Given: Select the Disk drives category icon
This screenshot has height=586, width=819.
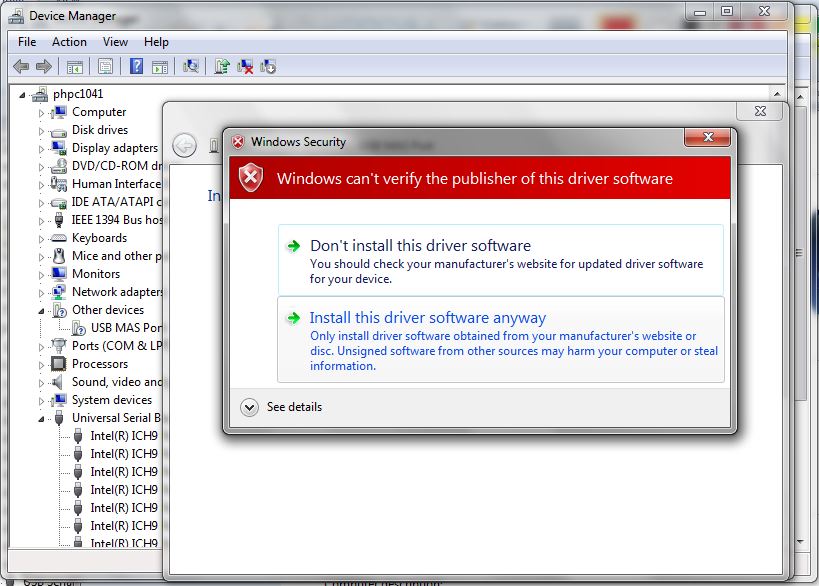Looking at the screenshot, I should pyautogui.click(x=58, y=132).
